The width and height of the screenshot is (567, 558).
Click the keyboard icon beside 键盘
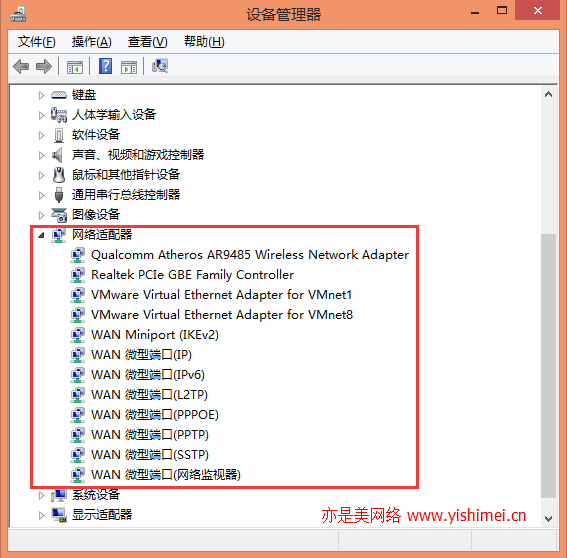[x=59, y=95]
